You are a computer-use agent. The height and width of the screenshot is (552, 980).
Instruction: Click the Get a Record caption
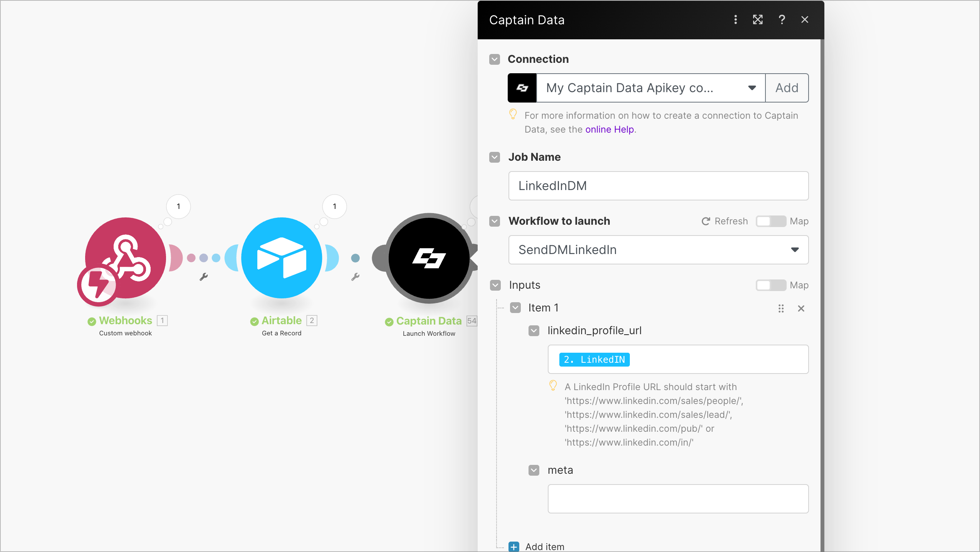(282, 333)
